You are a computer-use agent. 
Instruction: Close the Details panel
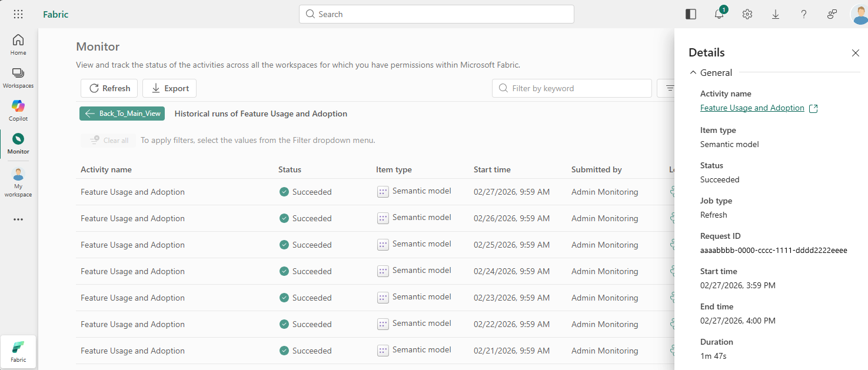click(856, 53)
